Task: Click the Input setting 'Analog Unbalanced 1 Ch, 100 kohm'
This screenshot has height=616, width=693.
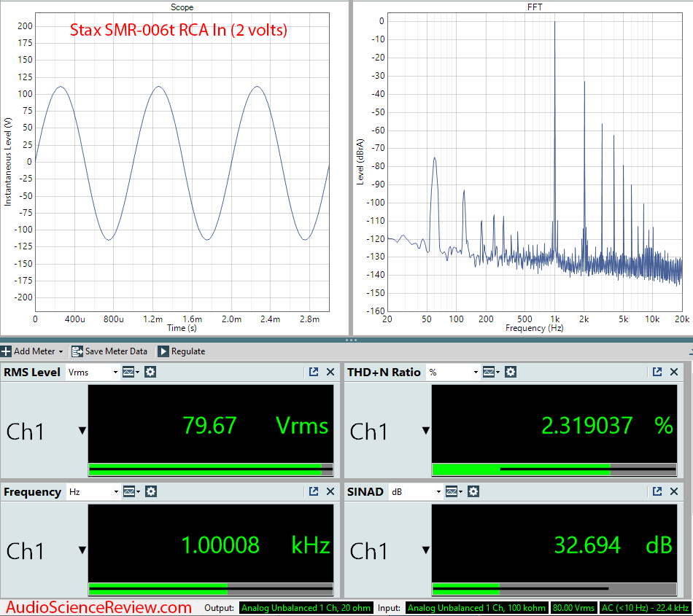Action: click(476, 608)
